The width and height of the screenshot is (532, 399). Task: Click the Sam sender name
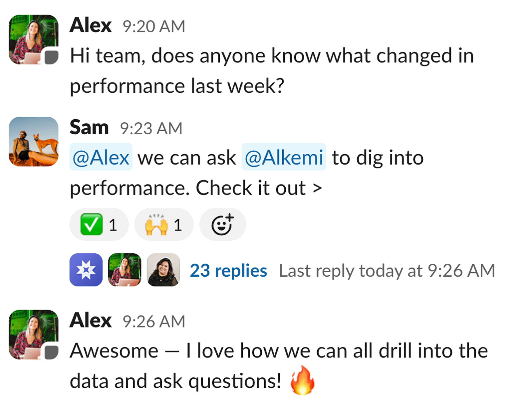point(89,128)
